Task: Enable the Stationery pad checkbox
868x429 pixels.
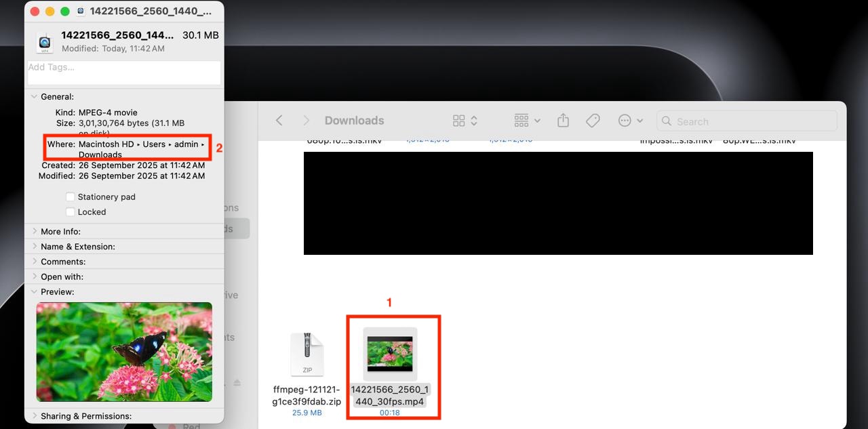Action: tap(70, 197)
